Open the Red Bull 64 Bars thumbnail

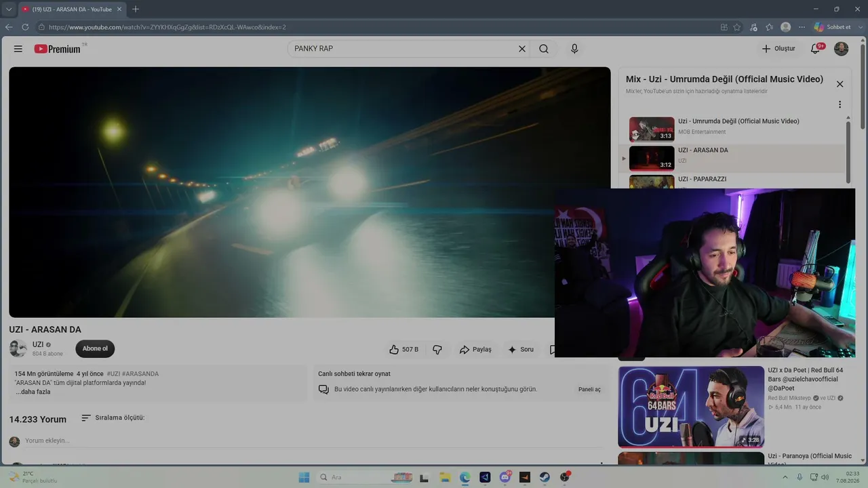pos(691,407)
